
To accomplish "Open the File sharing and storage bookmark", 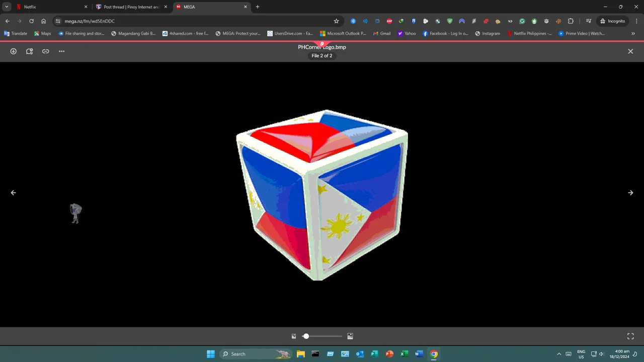I will [81, 34].
